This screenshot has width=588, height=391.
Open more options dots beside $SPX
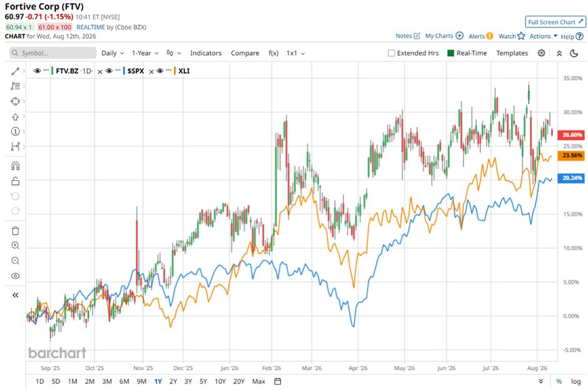tap(118, 70)
